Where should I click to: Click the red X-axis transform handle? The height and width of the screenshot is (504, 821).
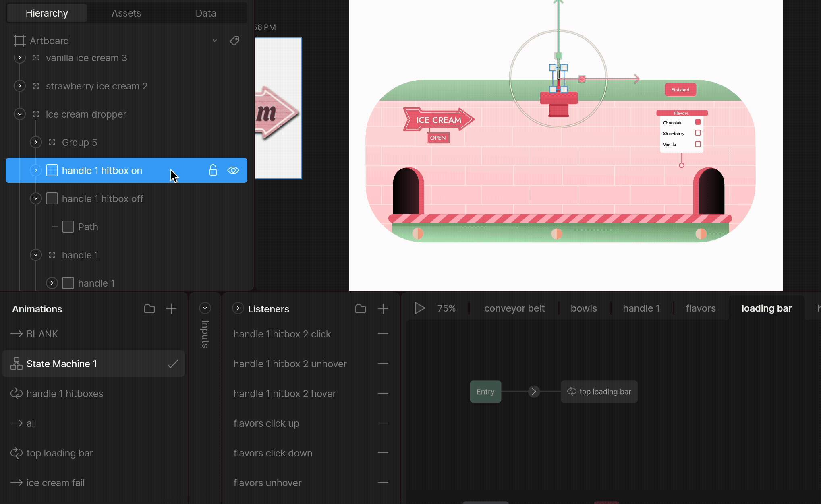[582, 79]
